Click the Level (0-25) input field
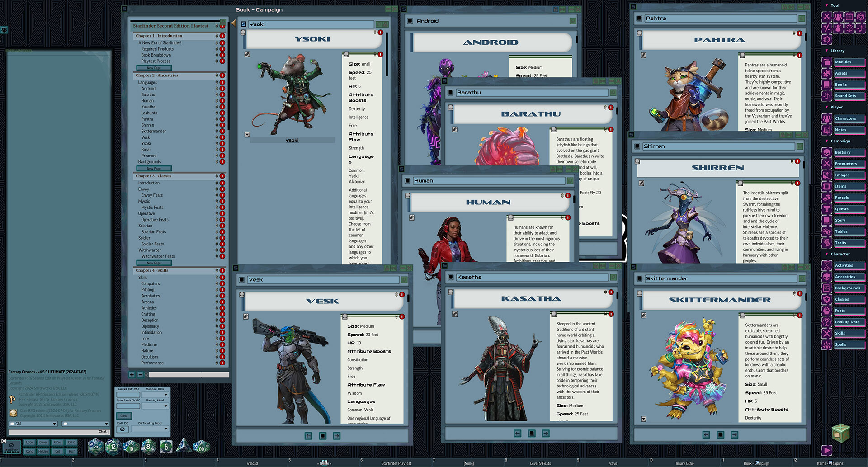Screen dimensions: 868x467 tap(128, 395)
